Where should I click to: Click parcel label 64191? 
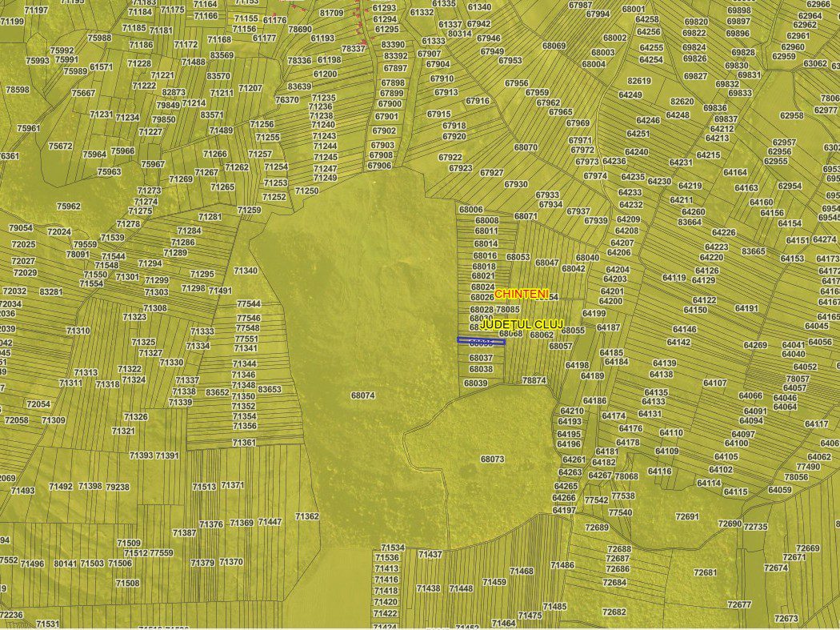coord(746,308)
